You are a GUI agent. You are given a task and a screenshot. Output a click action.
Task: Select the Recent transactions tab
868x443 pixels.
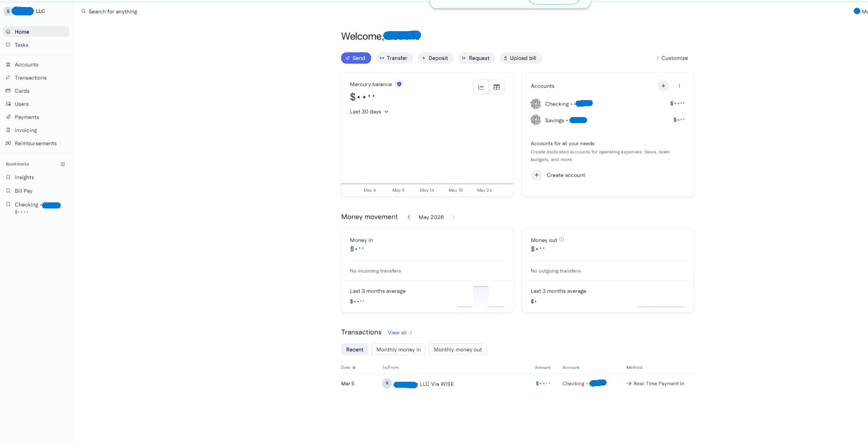(x=355, y=349)
